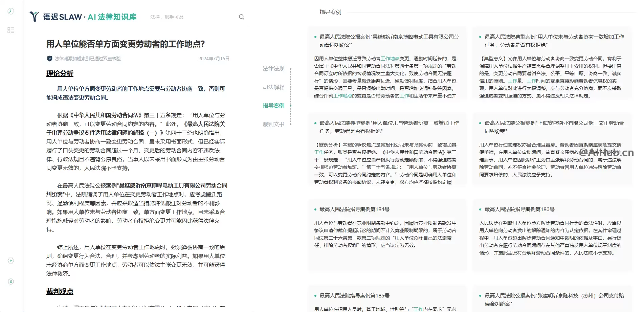Click the upward-arrow hexagon icon in sidebar
Screen dimensions: 644x312
[11, 261]
